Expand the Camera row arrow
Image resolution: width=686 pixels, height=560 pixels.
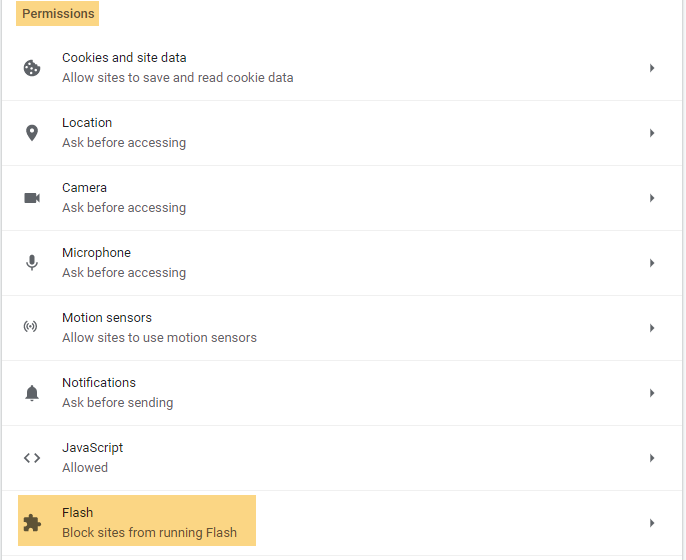point(652,198)
